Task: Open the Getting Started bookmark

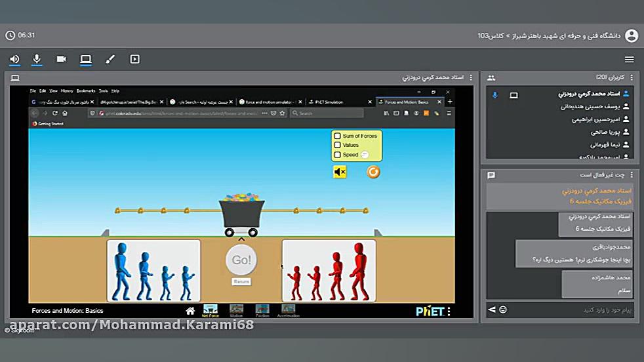Action: click(x=48, y=124)
